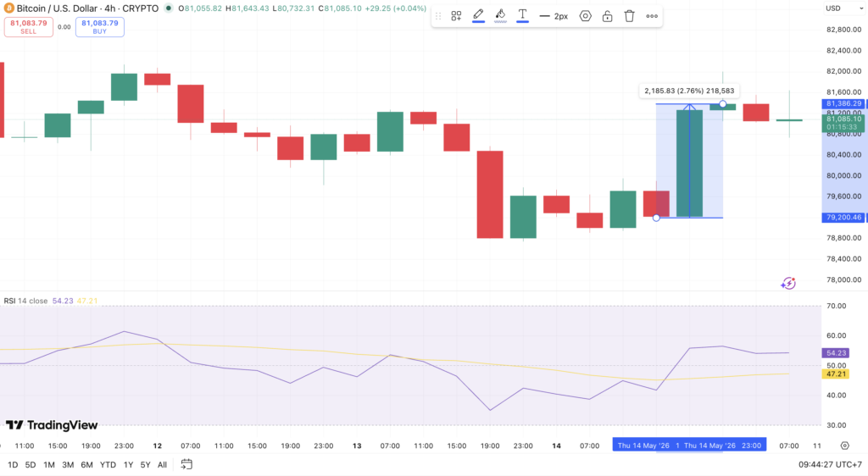
Task: Click the large green candle inside measurement
Action: pyautogui.click(x=689, y=163)
